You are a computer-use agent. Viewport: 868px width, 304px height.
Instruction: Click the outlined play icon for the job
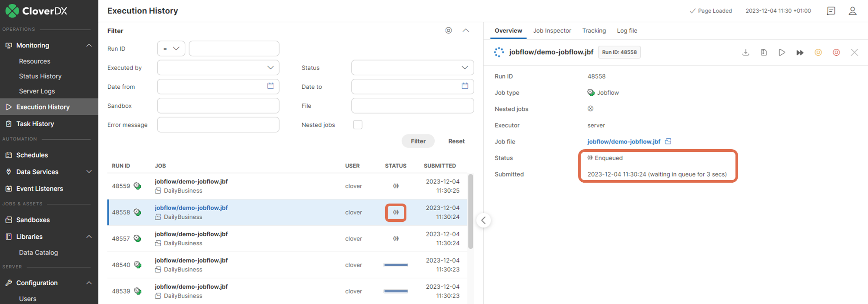[782, 53]
